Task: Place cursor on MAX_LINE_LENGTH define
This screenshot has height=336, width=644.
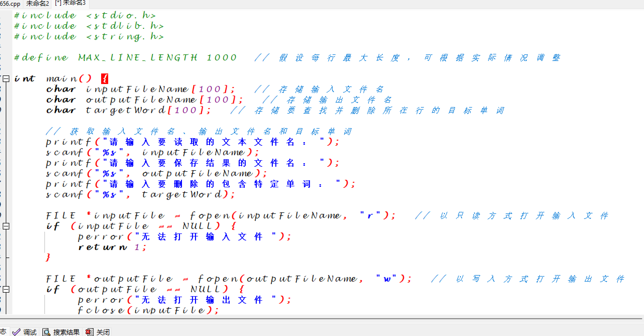Action: pos(138,58)
